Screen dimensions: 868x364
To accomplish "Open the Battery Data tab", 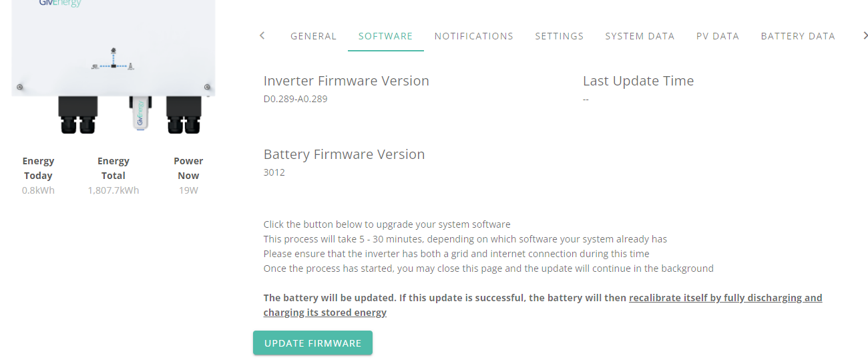I will (x=799, y=36).
